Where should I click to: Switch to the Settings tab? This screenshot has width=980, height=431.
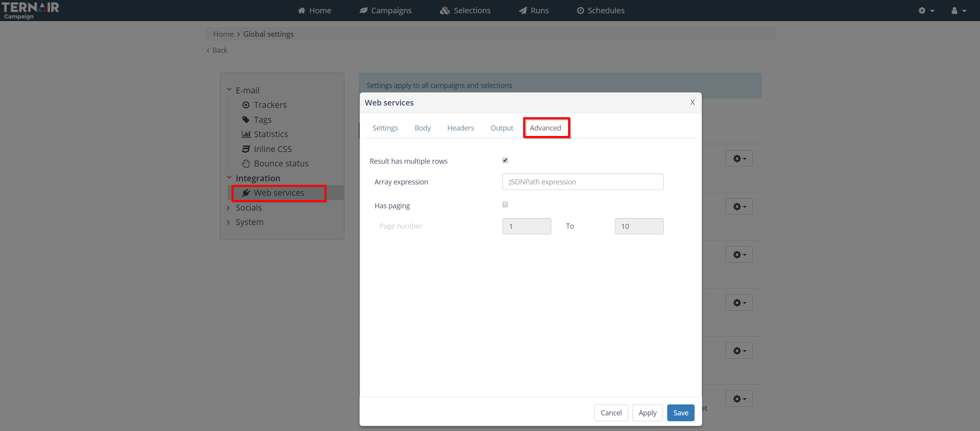pos(385,128)
